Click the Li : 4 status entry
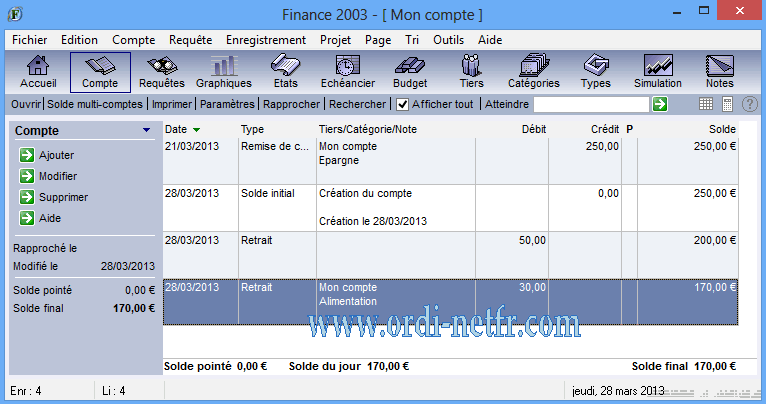 coord(113,391)
